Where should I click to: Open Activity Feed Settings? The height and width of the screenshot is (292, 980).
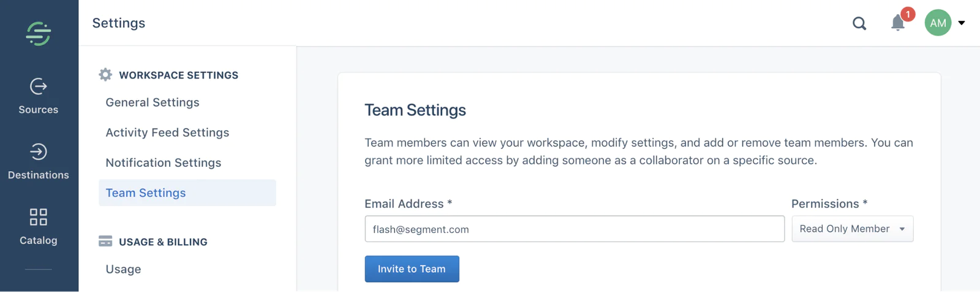[167, 133]
